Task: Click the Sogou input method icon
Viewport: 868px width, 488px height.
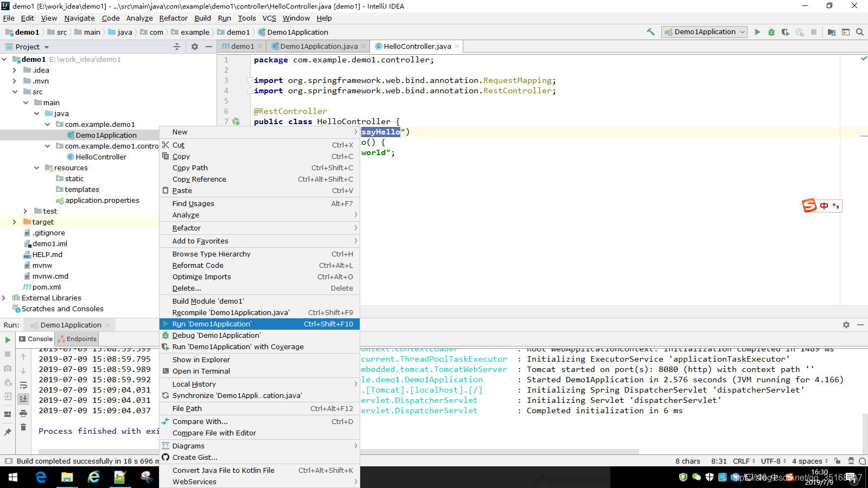Action: (x=809, y=206)
